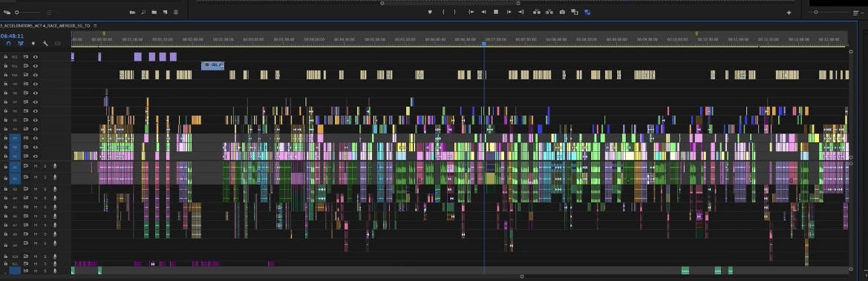
Task: Toggle A1 track targeting
Action: tap(15, 167)
